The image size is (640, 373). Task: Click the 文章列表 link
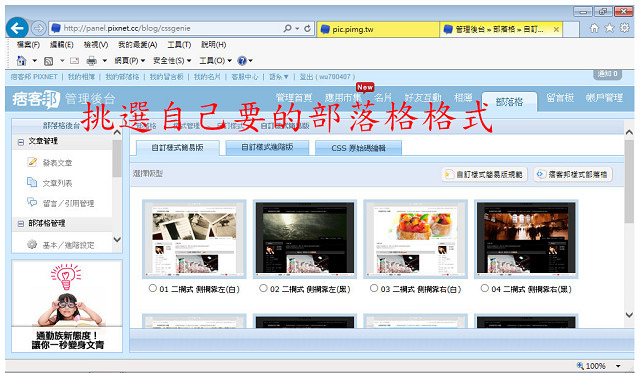[x=57, y=183]
